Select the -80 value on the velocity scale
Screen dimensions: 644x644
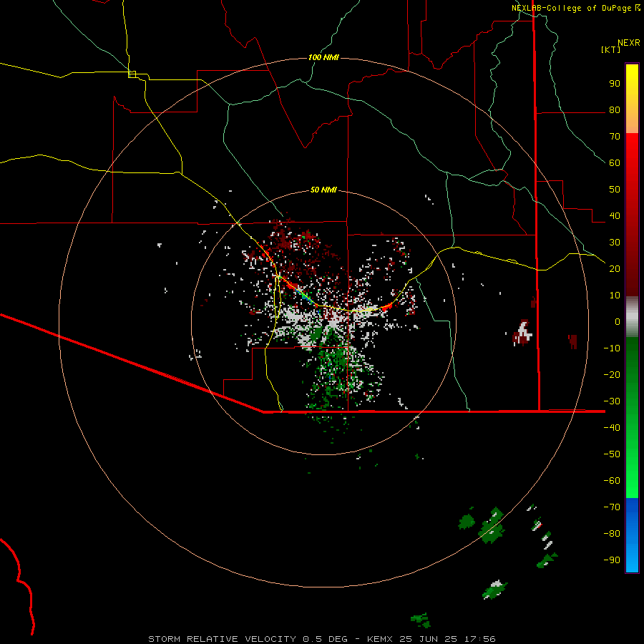(x=612, y=534)
